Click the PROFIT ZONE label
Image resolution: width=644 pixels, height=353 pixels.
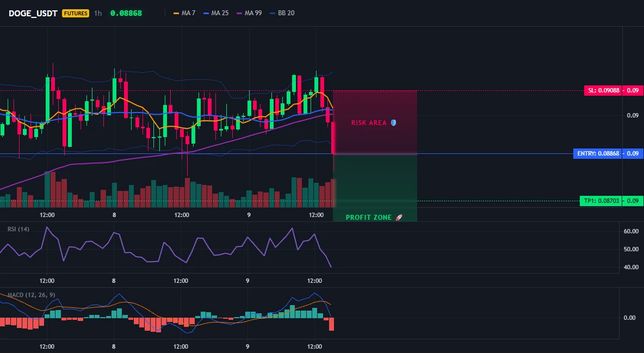[369, 218]
